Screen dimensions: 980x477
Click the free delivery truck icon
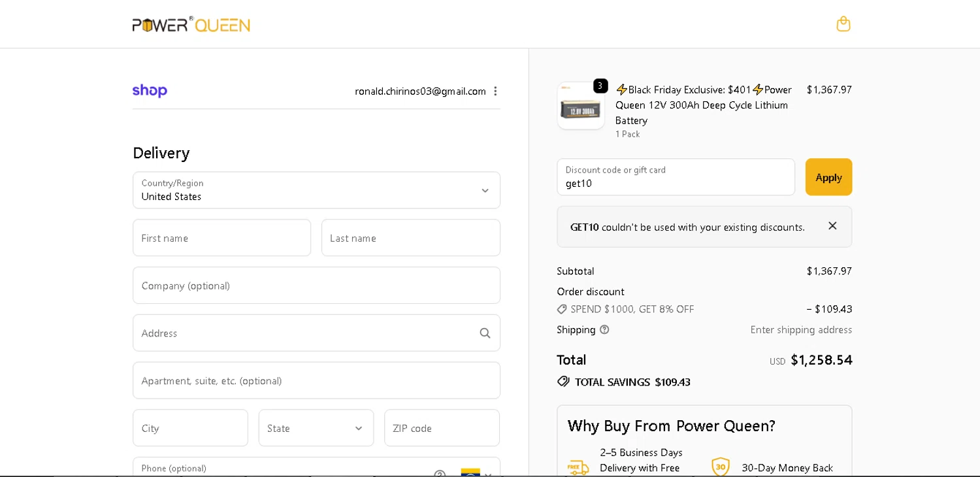pyautogui.click(x=578, y=467)
